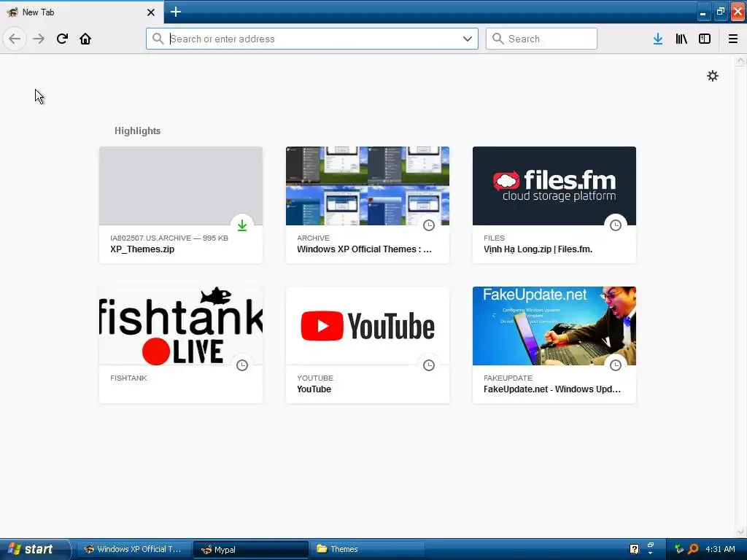Click the page scrollbar up arrow
The height and width of the screenshot is (560, 747).
click(x=740, y=61)
